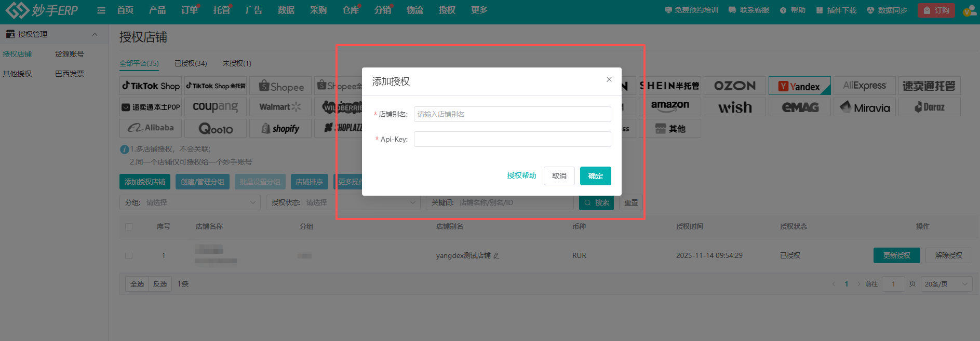The height and width of the screenshot is (341, 980).
Task: Select the Amazon platform logo
Action: 670,107
